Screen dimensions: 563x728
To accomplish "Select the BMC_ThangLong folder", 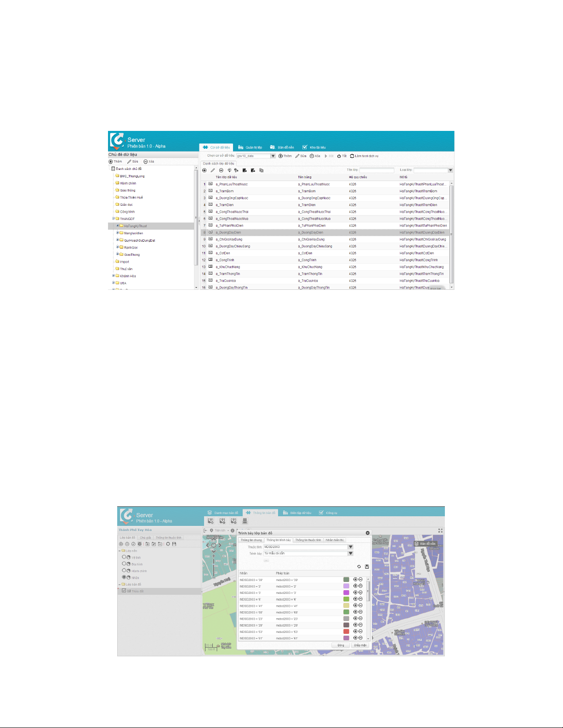I will [130, 176].
